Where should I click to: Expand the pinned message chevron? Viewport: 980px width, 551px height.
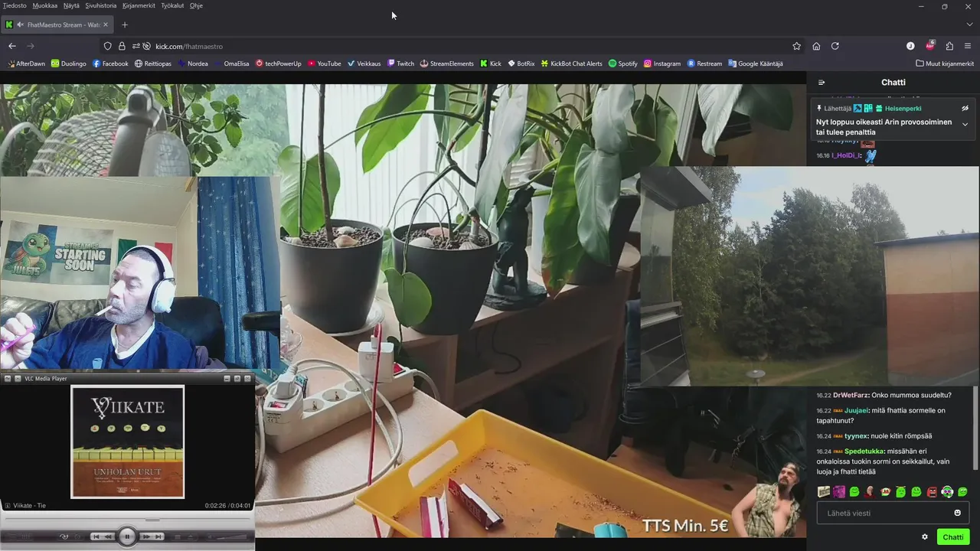[965, 124]
